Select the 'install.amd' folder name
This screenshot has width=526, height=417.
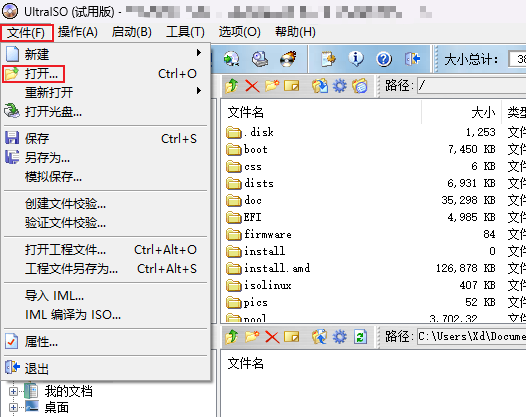point(277,268)
